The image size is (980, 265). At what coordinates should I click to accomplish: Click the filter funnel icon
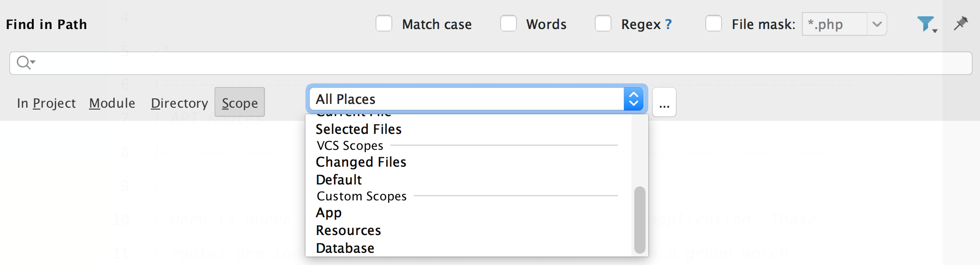click(926, 23)
